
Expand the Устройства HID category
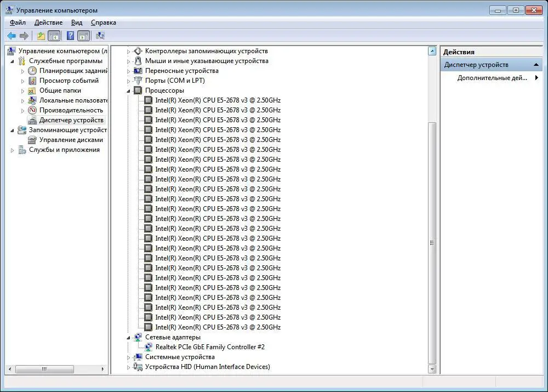(128, 367)
